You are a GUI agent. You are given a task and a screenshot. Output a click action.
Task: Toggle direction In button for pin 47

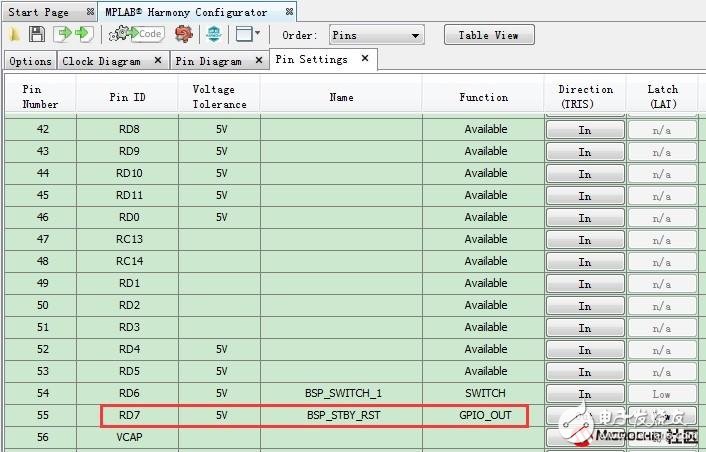tap(584, 240)
